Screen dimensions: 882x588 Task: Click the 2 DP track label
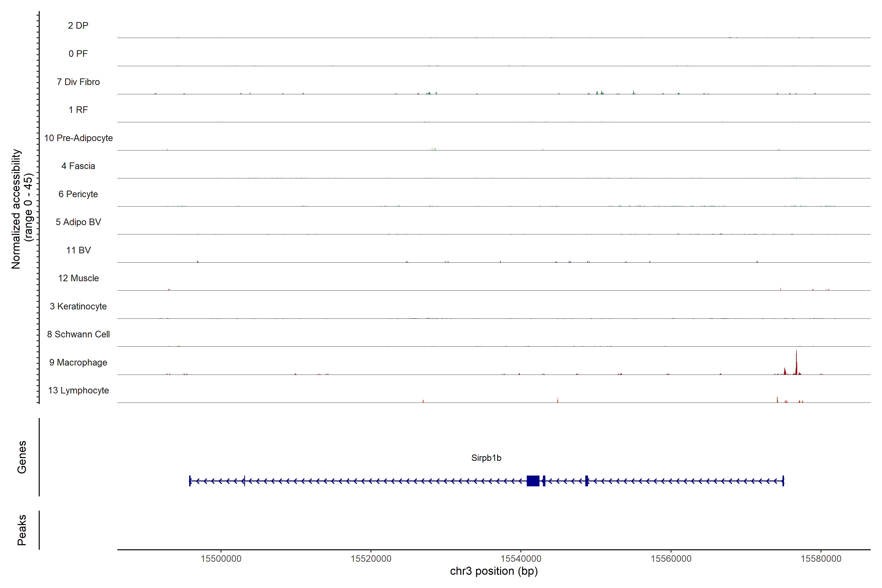click(x=78, y=25)
